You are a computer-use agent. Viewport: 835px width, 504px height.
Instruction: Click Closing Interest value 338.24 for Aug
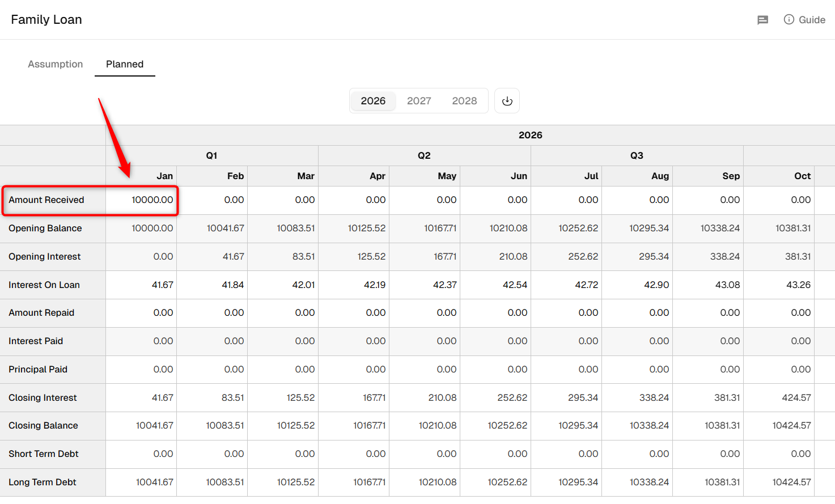coord(654,398)
